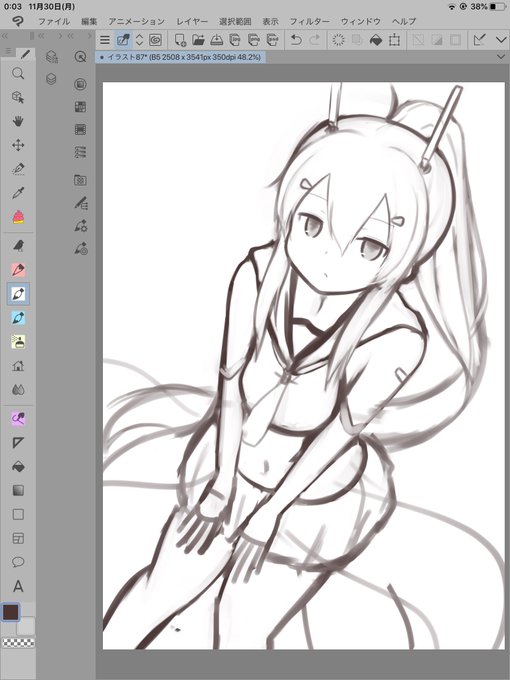Create a new canvas document

(180, 40)
